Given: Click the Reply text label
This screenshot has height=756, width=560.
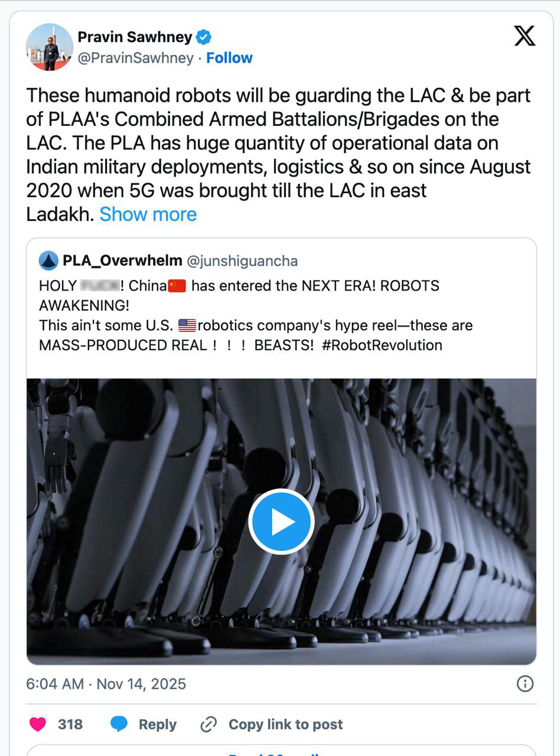Looking at the screenshot, I should click(158, 724).
